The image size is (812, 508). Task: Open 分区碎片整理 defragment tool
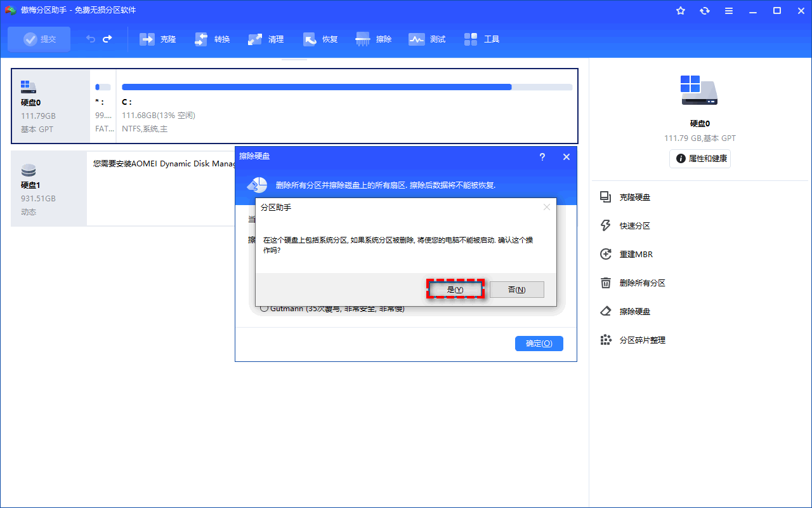point(606,340)
